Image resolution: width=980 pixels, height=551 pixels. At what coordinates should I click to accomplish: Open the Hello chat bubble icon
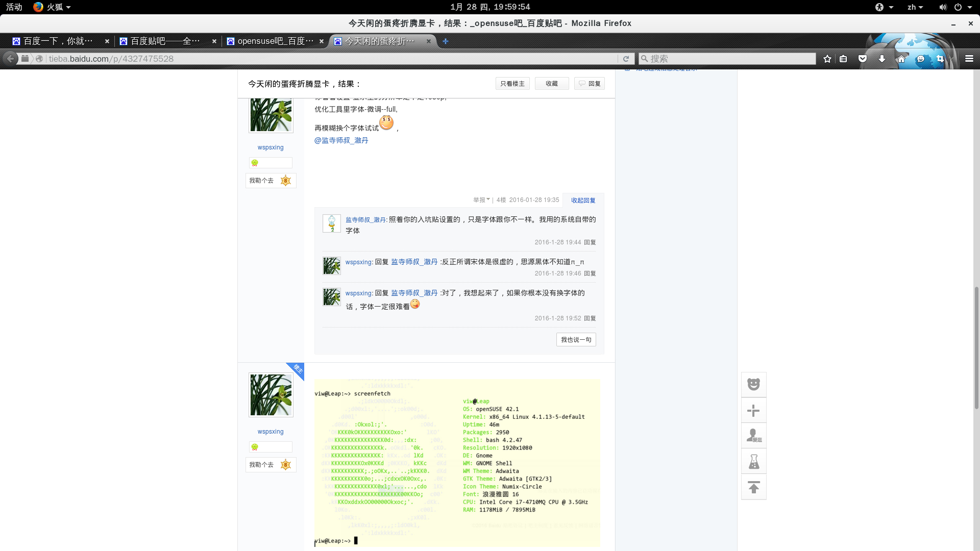(x=921, y=59)
